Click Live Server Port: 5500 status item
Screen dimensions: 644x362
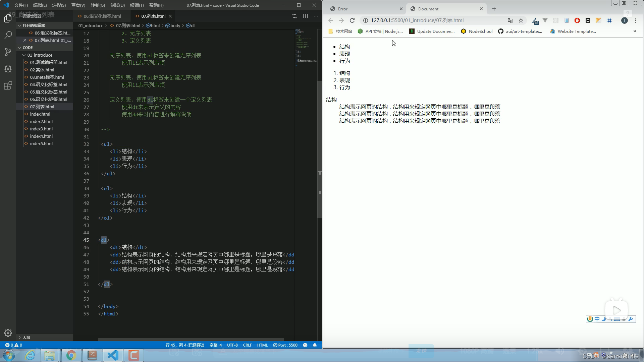coord(285,345)
